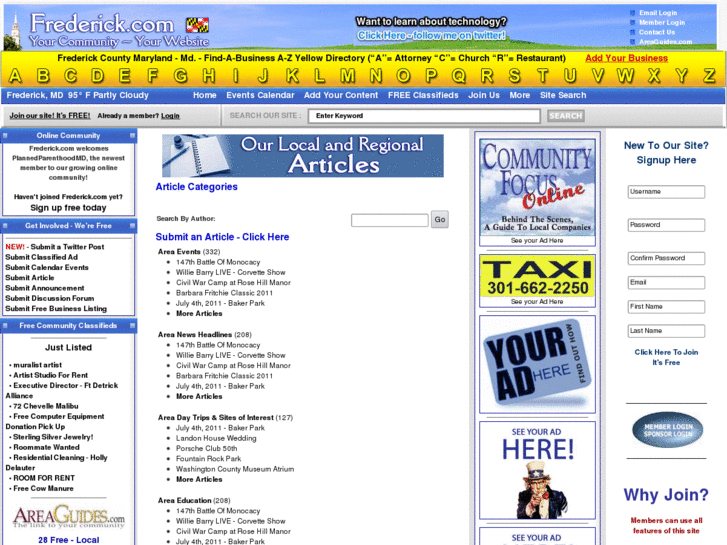The height and width of the screenshot is (545, 727).
Task: Click the Community Focus Online ad banner
Action: [x=537, y=187]
